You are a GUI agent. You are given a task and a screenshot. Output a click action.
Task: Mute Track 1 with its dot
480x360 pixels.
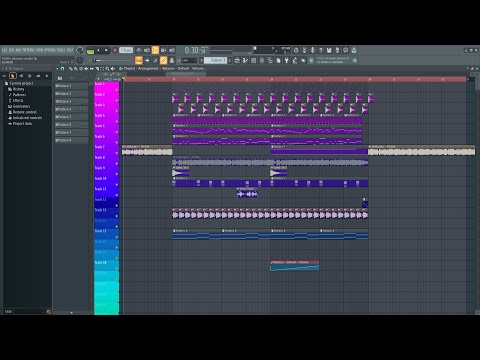(x=117, y=90)
